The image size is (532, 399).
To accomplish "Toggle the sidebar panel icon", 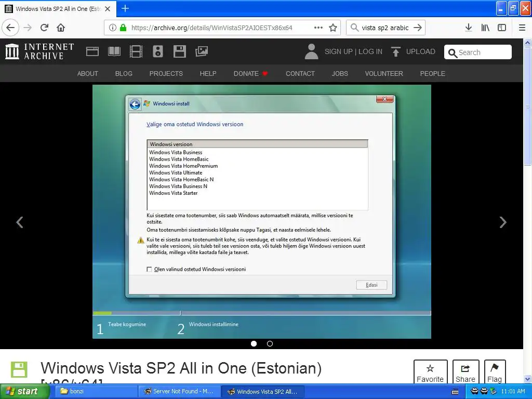I will pos(502,28).
